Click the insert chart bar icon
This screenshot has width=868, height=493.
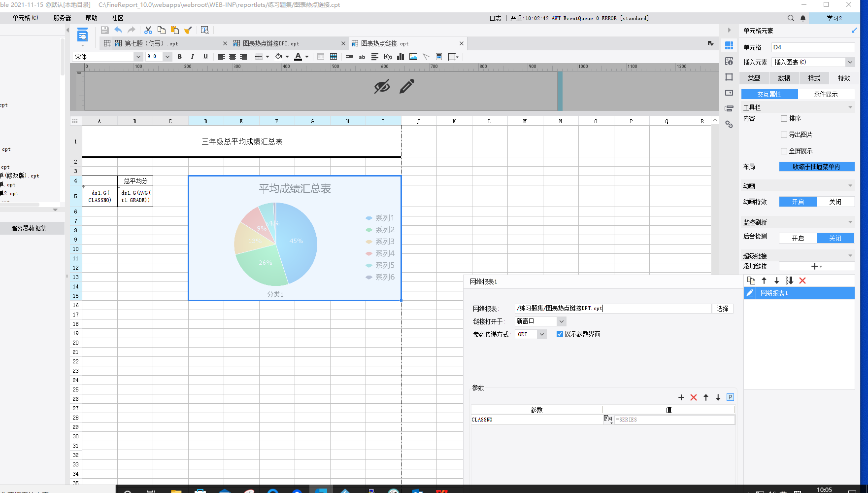(401, 57)
